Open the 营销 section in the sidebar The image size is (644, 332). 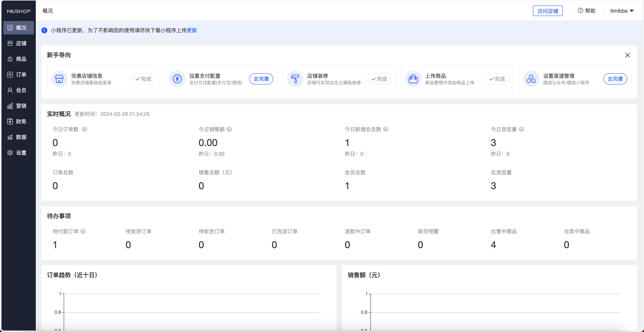tap(18, 106)
